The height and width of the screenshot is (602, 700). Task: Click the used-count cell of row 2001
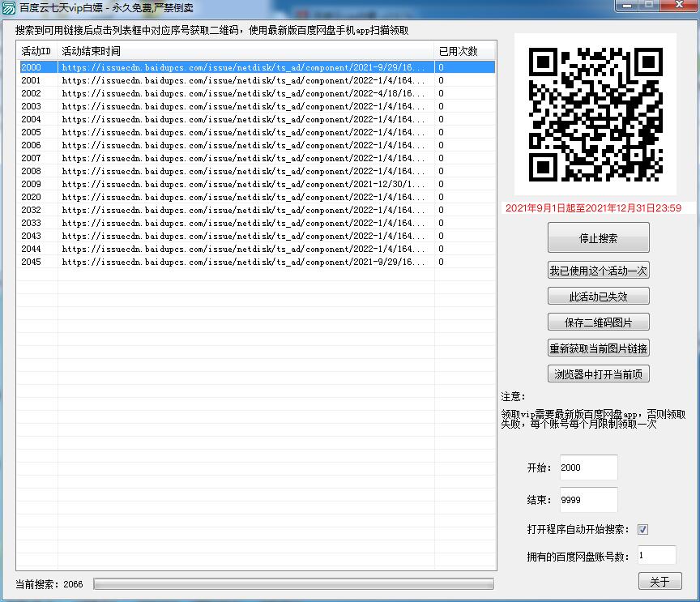(465, 80)
